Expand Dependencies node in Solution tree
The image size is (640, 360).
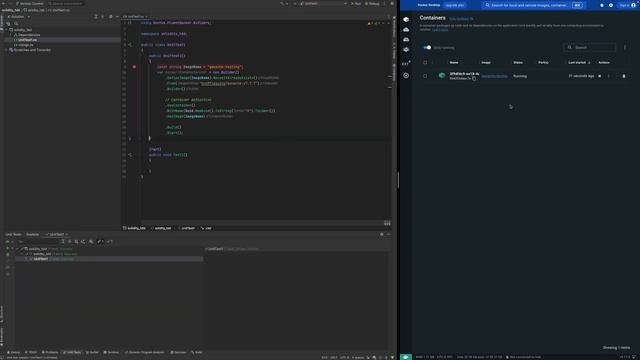(11, 35)
